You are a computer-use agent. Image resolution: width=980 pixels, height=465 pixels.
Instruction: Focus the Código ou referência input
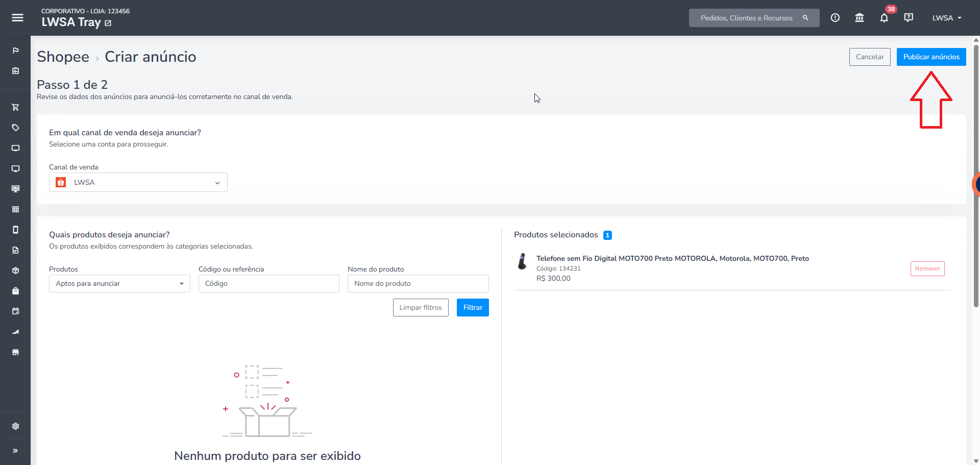click(269, 284)
